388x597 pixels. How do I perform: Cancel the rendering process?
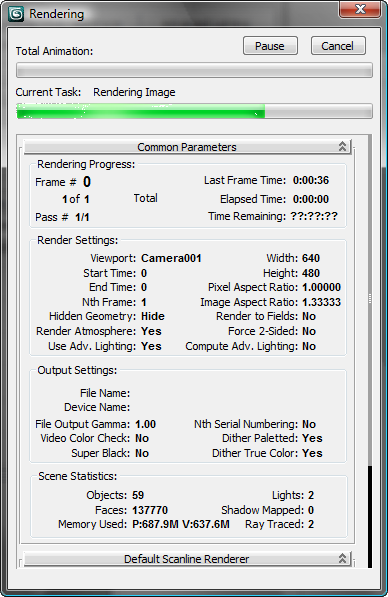pos(338,46)
